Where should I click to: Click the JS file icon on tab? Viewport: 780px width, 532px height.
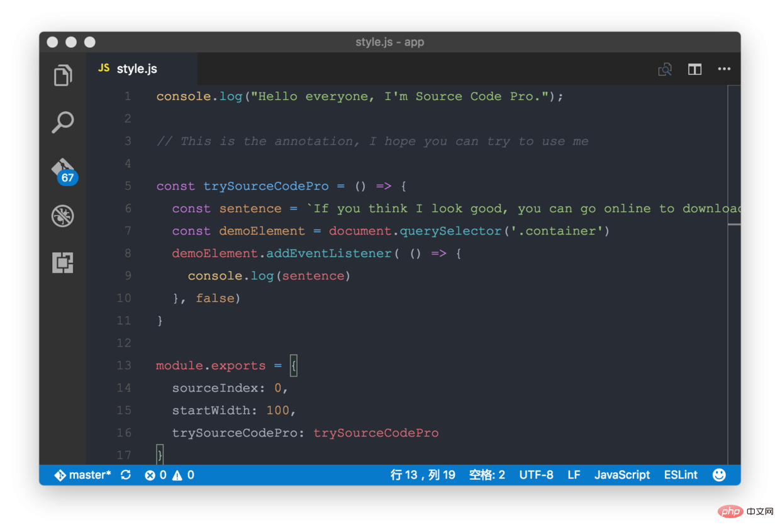(x=104, y=68)
